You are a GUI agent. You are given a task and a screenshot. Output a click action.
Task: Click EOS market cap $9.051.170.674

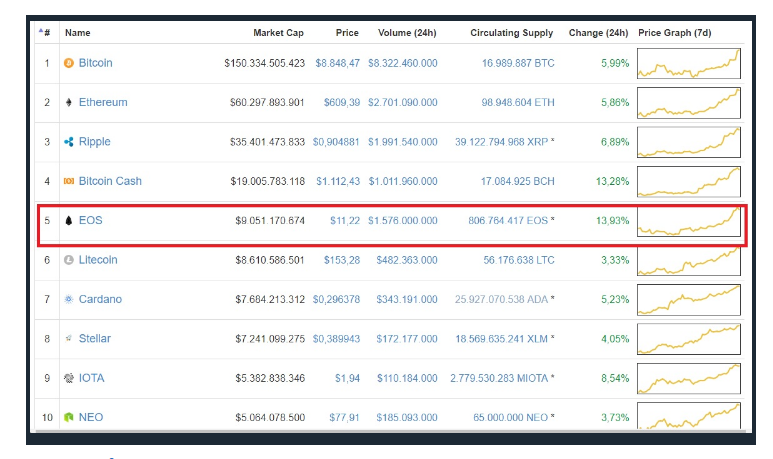[270, 221]
